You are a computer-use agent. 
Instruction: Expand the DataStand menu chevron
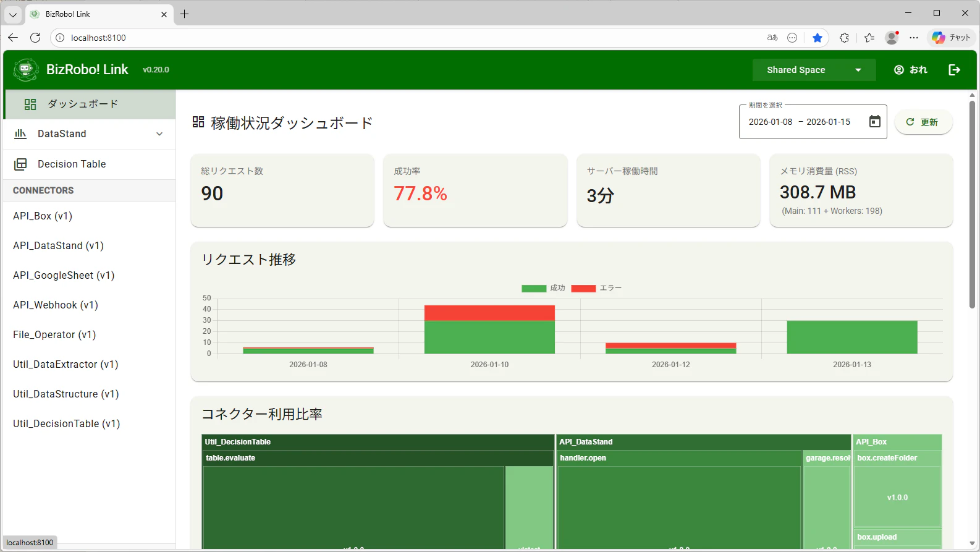(159, 134)
